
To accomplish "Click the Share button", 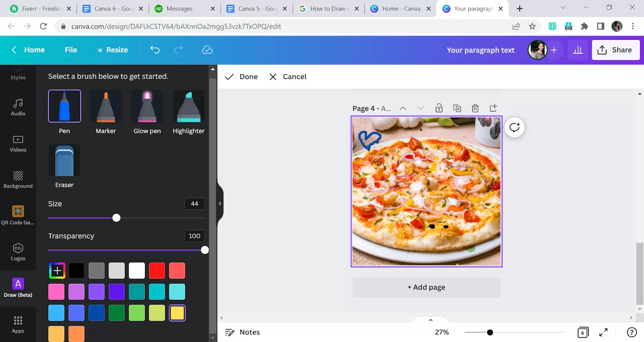I will click(x=616, y=50).
